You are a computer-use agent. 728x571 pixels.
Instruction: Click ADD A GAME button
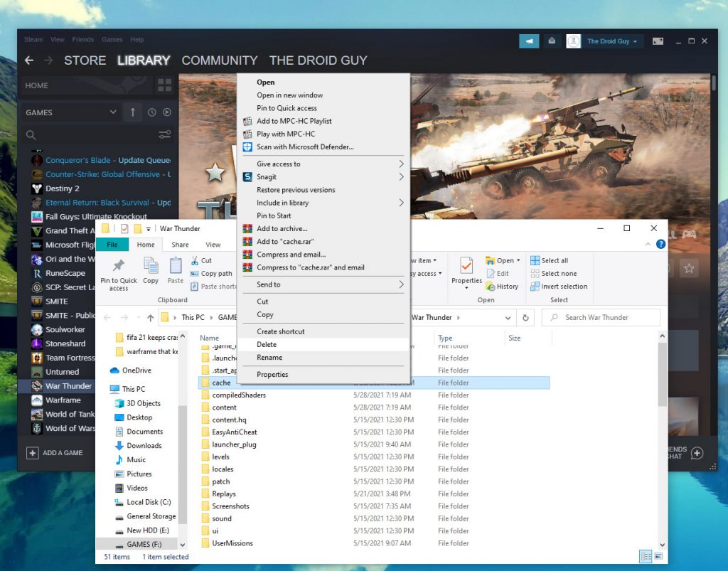55,453
